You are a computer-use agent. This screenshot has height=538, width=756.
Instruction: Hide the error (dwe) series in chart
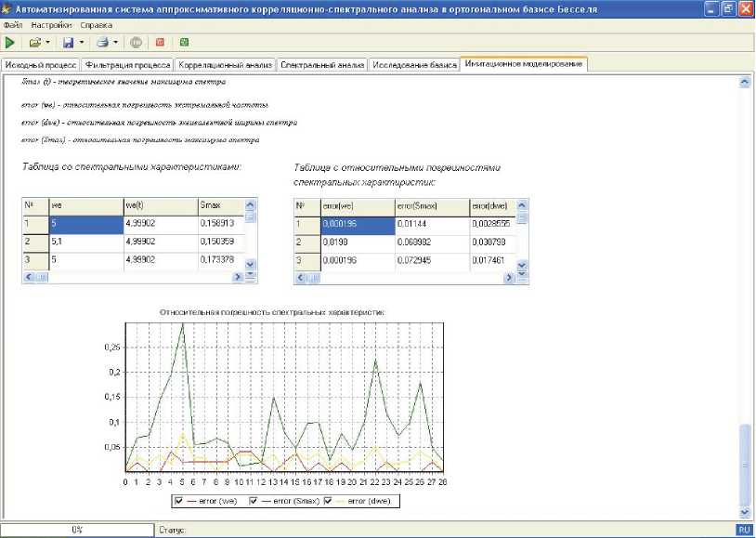pos(329,502)
